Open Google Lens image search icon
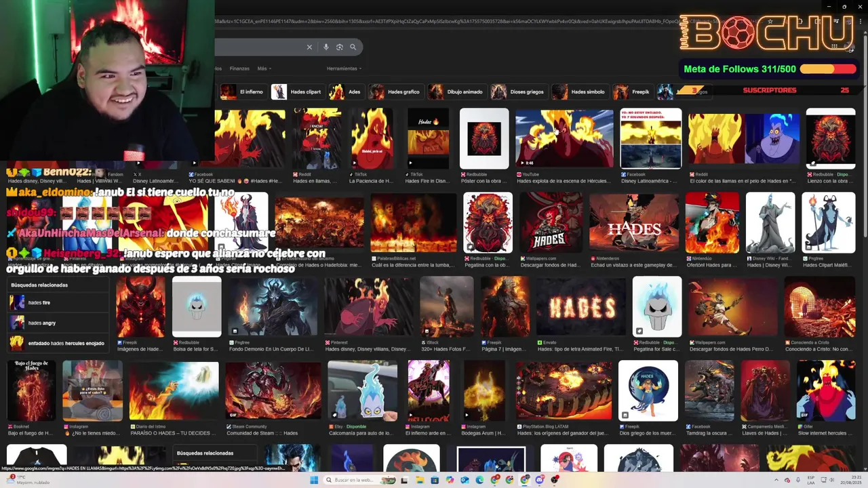 point(340,47)
